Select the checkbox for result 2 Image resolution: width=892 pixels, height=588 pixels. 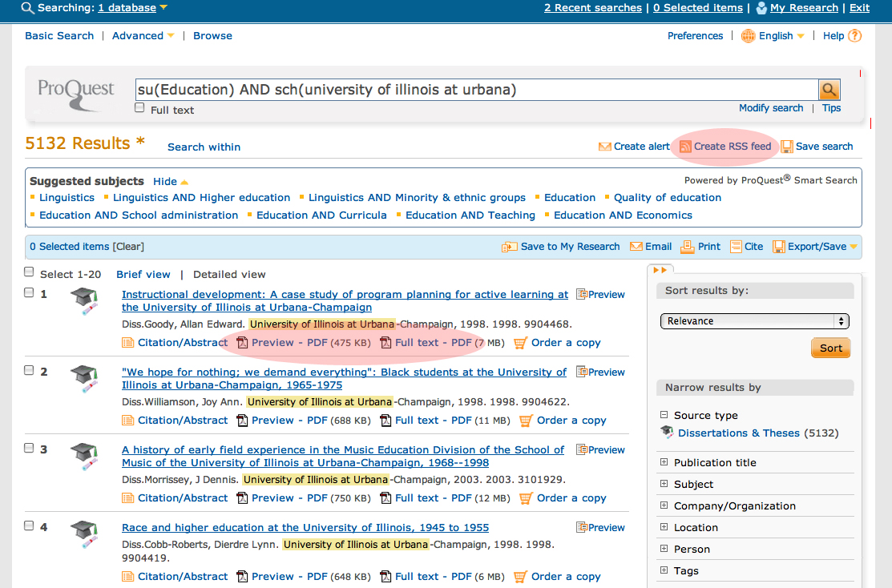(x=29, y=370)
